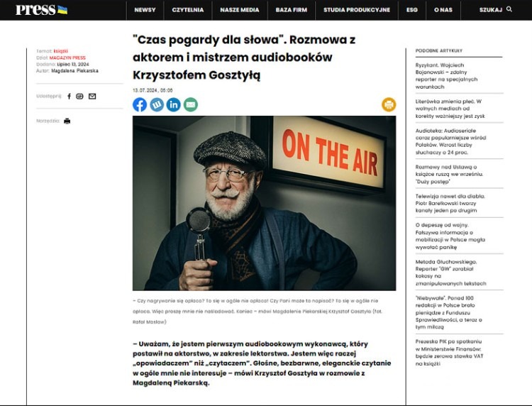
Task: Share article via blue Facebook icon
Action: [x=140, y=104]
